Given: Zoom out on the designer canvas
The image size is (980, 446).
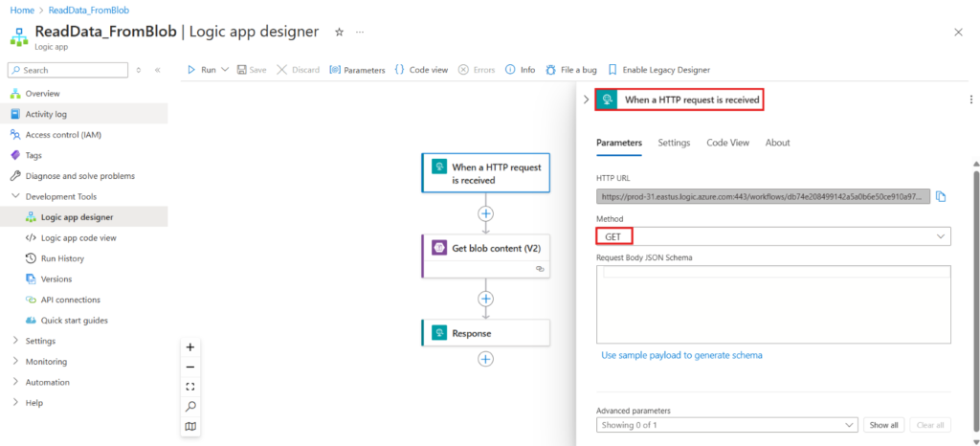Looking at the screenshot, I should [190, 368].
